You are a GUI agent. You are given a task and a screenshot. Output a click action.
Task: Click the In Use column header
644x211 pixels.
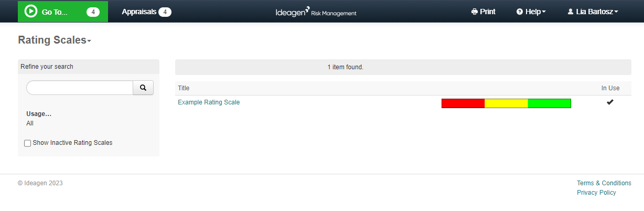(610, 88)
